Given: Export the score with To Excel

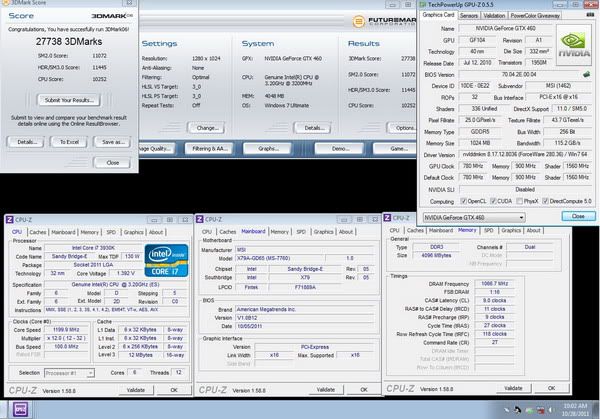Looking at the screenshot, I should (x=69, y=142).
